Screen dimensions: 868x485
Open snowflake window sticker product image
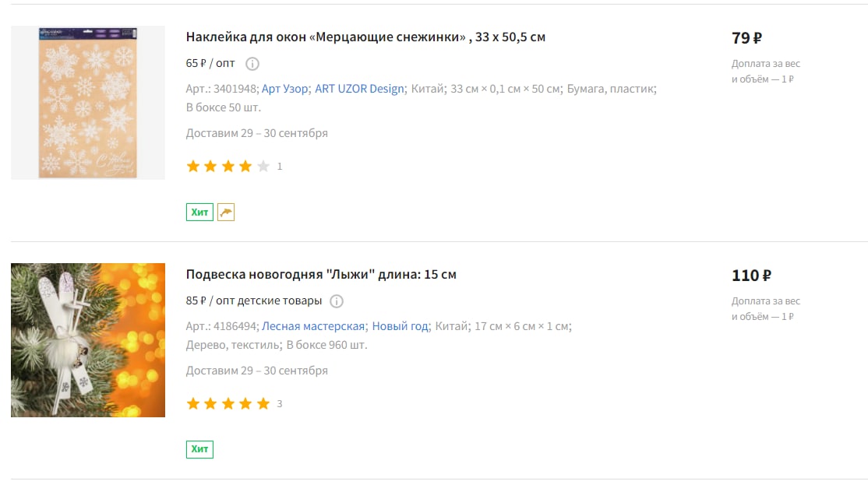[x=88, y=103]
